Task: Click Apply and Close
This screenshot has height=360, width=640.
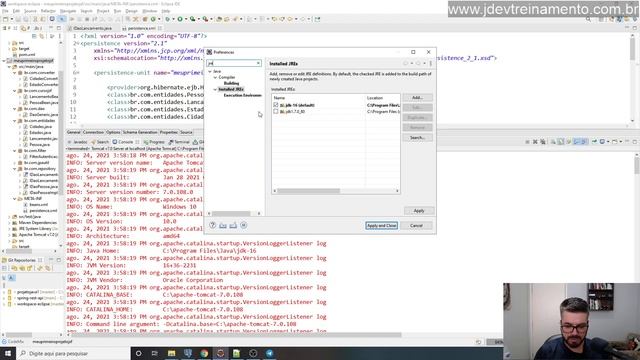Action: [381, 225]
